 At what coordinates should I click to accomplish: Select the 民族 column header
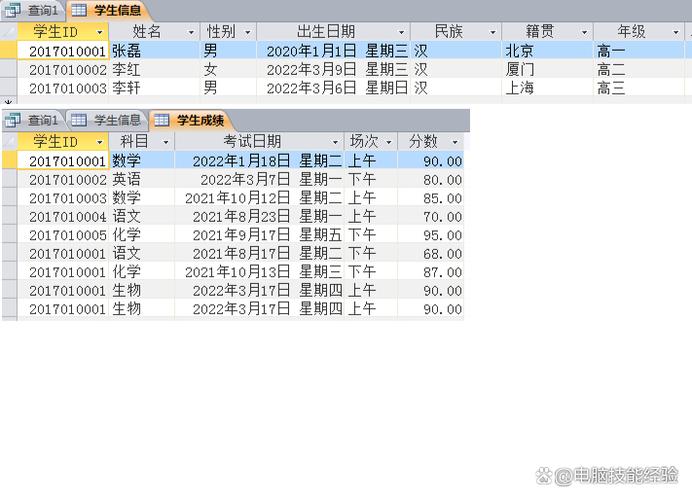(456, 31)
